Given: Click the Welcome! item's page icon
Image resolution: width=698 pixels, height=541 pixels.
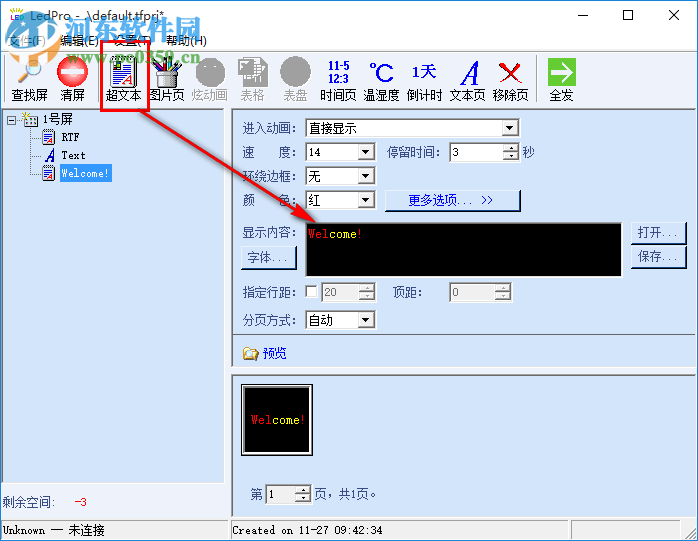Looking at the screenshot, I should pyautogui.click(x=49, y=173).
